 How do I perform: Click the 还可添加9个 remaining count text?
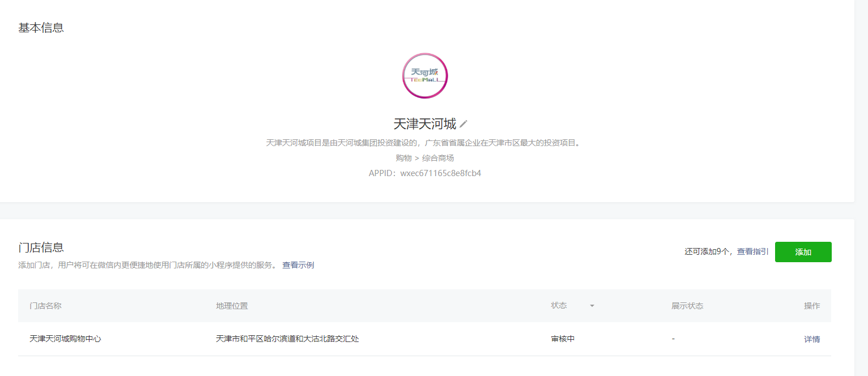tap(707, 252)
